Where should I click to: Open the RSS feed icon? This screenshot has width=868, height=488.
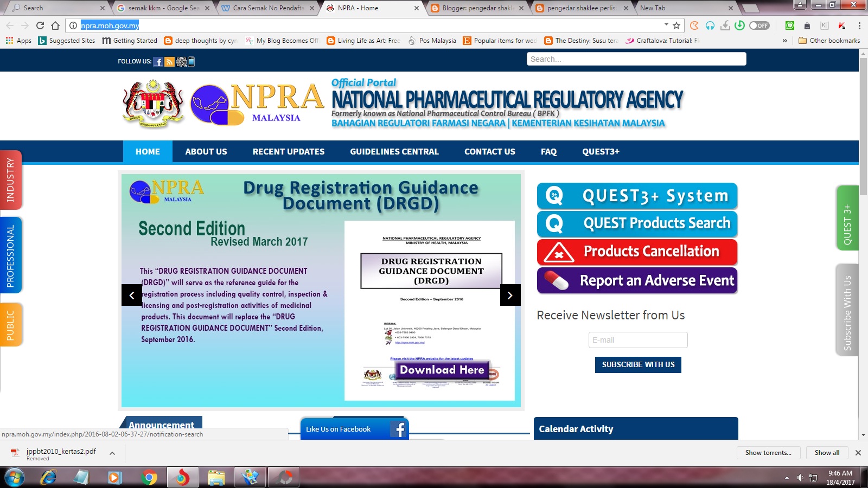pyautogui.click(x=169, y=62)
